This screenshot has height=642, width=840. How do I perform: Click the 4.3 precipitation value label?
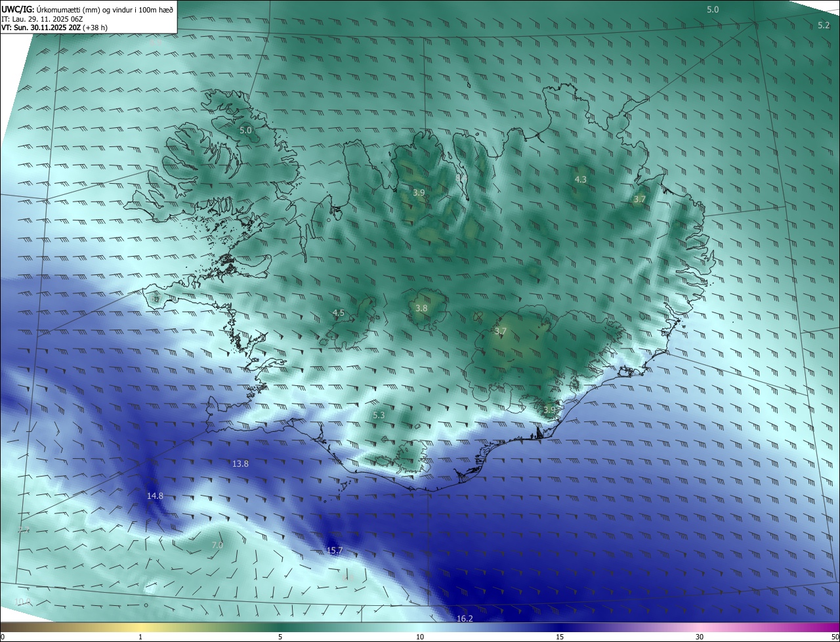coord(581,179)
